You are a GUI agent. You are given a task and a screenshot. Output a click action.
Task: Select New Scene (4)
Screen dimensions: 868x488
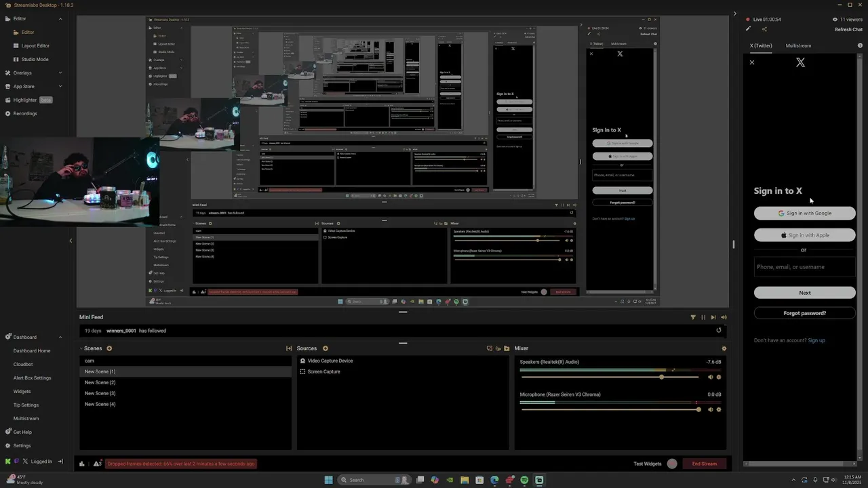coord(185,404)
